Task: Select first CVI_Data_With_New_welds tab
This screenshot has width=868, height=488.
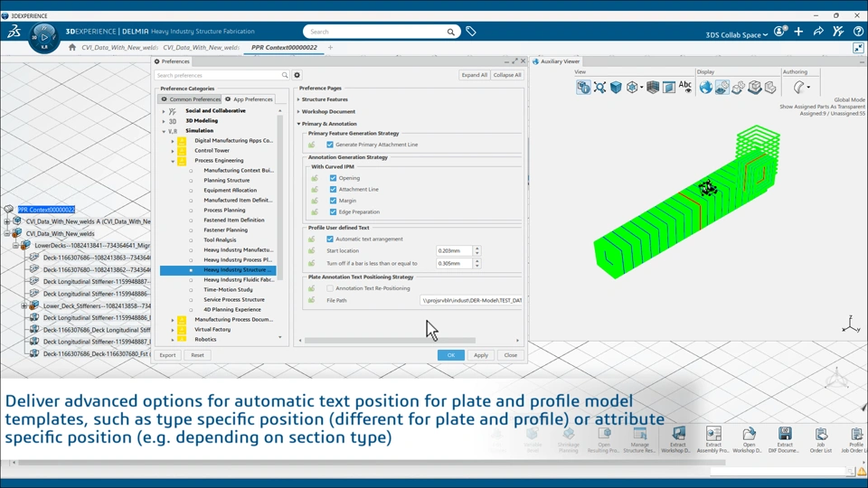Action: tap(119, 48)
